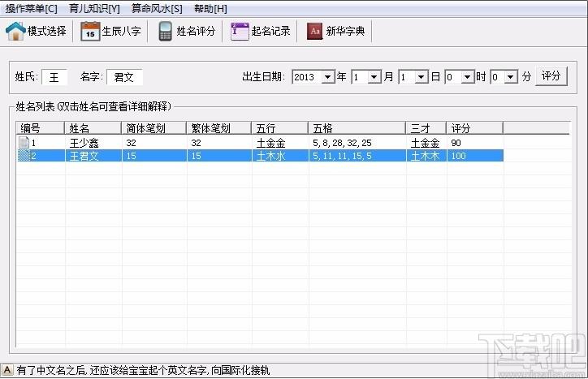Click the 生辰八字 calendar icon

(90, 32)
